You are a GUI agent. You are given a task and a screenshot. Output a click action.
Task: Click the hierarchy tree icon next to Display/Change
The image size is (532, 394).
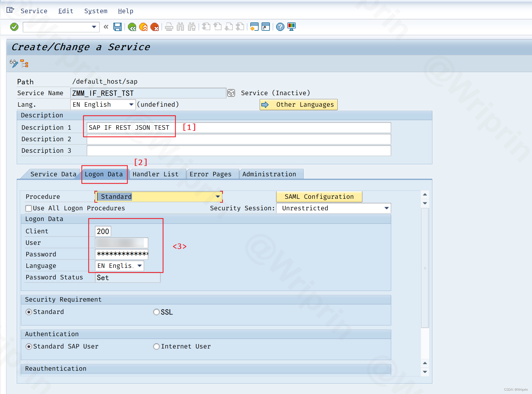point(25,63)
